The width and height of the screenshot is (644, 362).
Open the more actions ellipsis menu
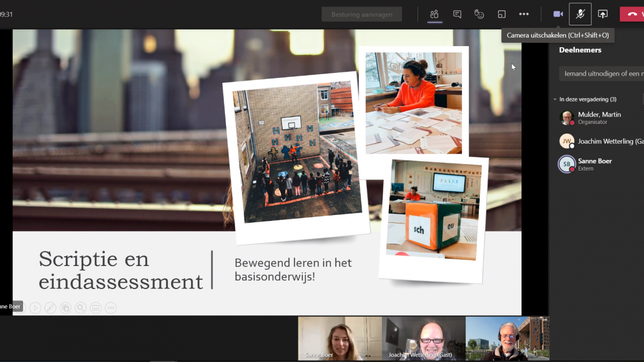coord(524,14)
